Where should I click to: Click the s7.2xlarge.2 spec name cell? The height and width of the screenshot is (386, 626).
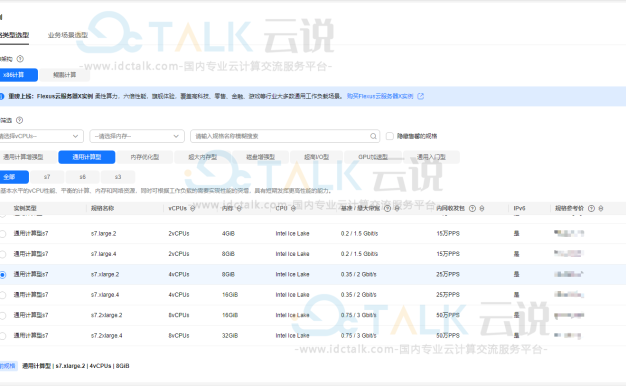pos(106,315)
